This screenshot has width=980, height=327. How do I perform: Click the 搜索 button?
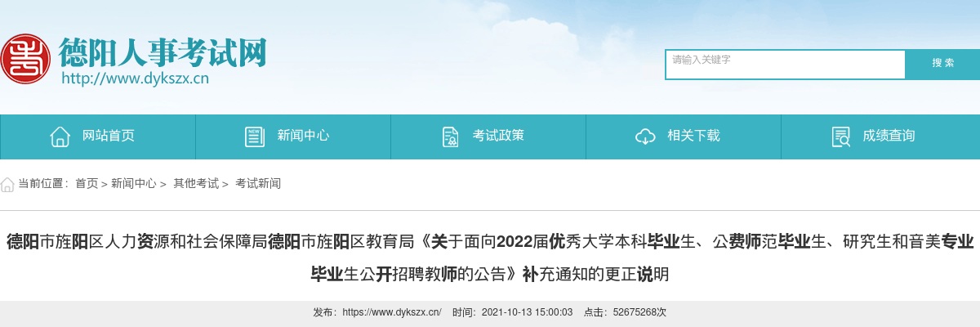pos(943,64)
